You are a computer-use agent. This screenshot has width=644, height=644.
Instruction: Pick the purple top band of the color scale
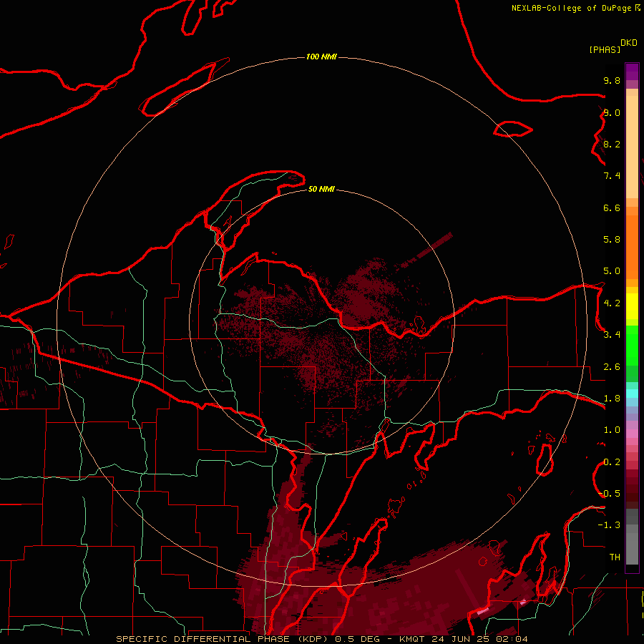click(x=632, y=72)
